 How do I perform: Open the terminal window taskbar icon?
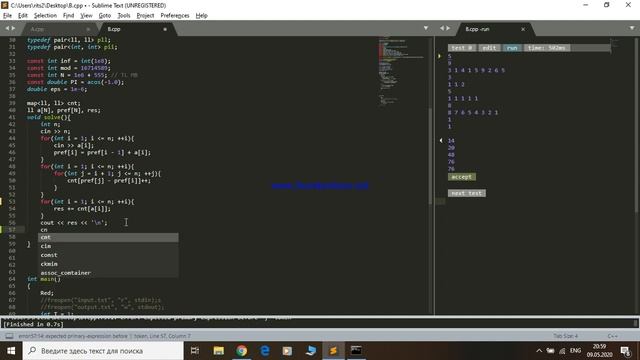pos(356,351)
